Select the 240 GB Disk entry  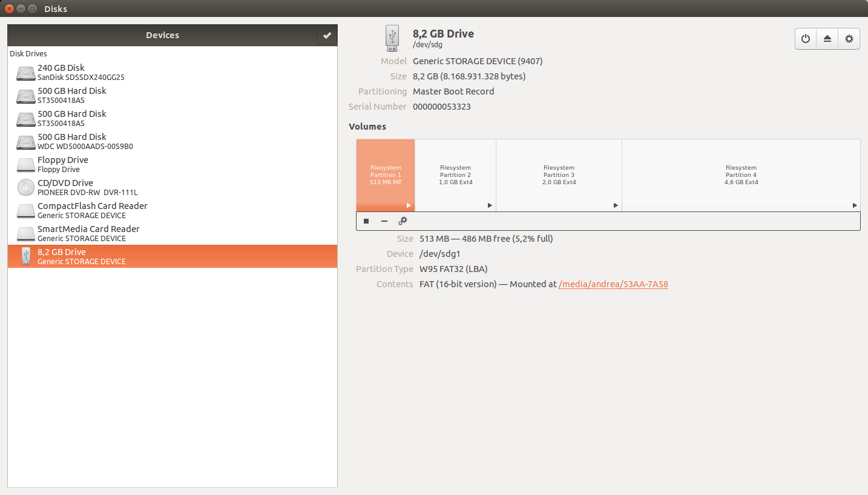click(173, 72)
